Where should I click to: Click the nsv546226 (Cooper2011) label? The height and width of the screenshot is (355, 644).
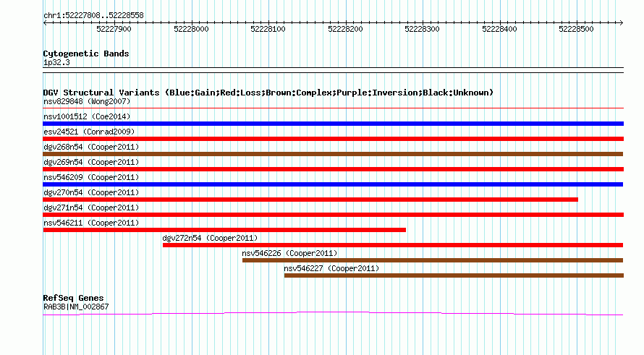point(289,253)
